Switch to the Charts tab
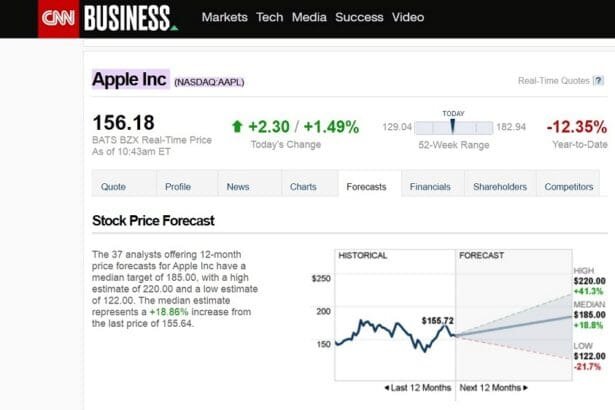This screenshot has height=410, width=615. click(x=303, y=187)
